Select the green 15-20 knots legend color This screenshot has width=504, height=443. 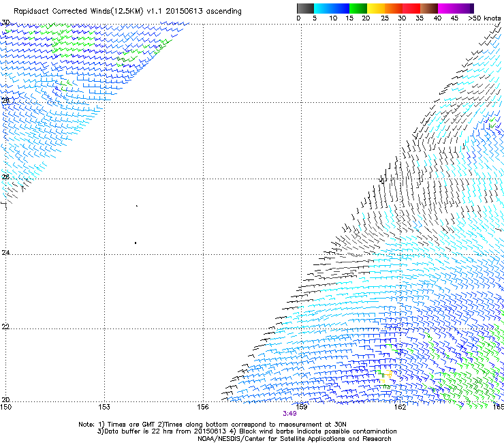point(358,8)
